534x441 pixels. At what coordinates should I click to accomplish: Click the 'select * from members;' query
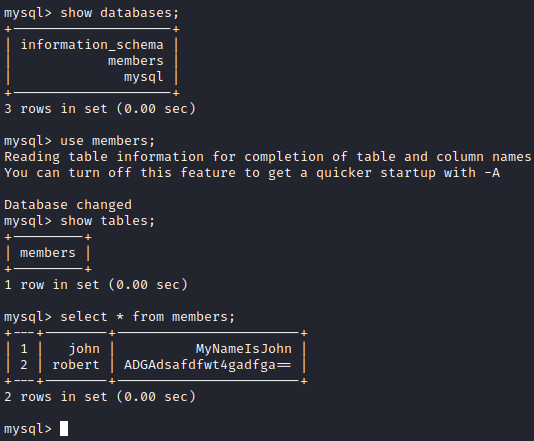[147, 317]
